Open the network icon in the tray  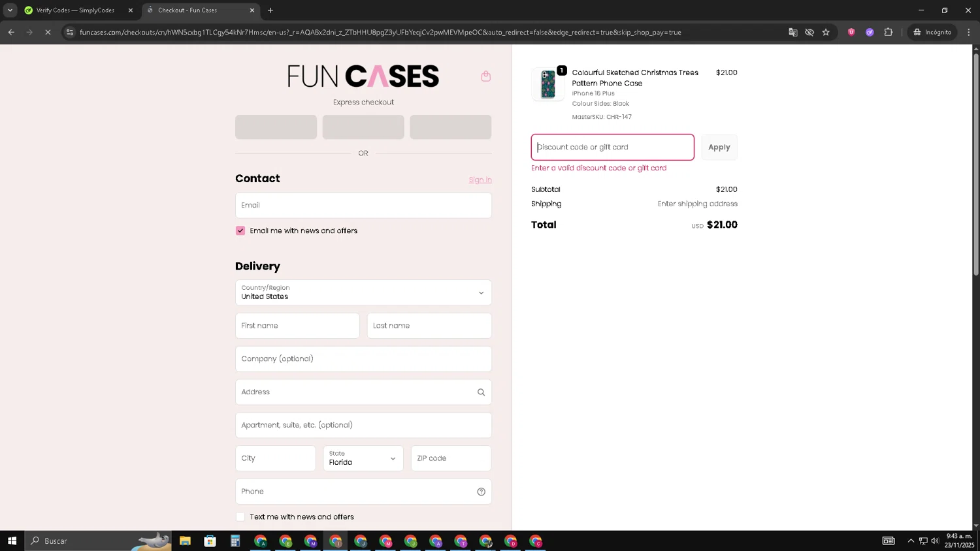coord(923,541)
